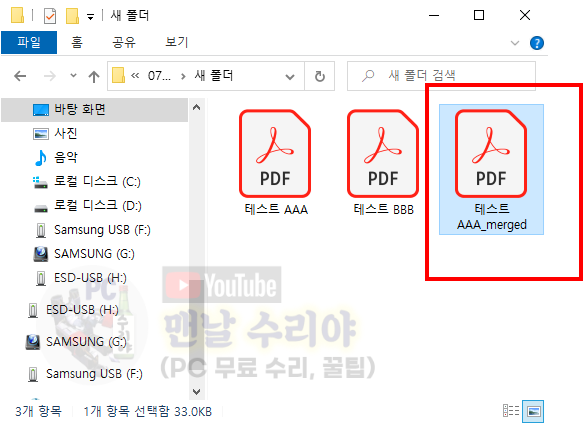Screen dimensions: 583x424
Task: Switch to details view layout
Action: 511,411
